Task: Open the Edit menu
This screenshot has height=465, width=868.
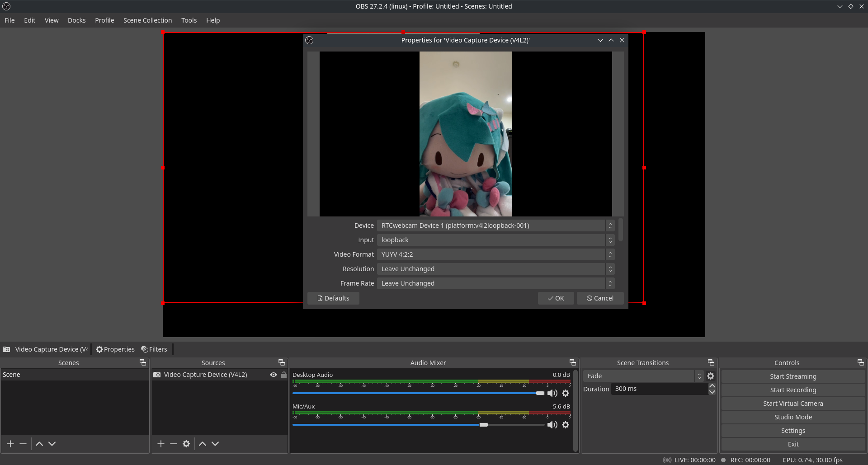Action: pyautogui.click(x=29, y=20)
